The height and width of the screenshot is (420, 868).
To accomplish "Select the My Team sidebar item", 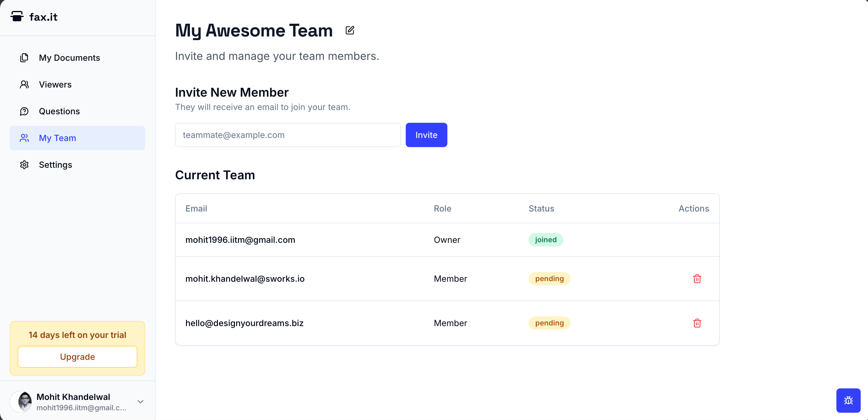I will [x=57, y=138].
